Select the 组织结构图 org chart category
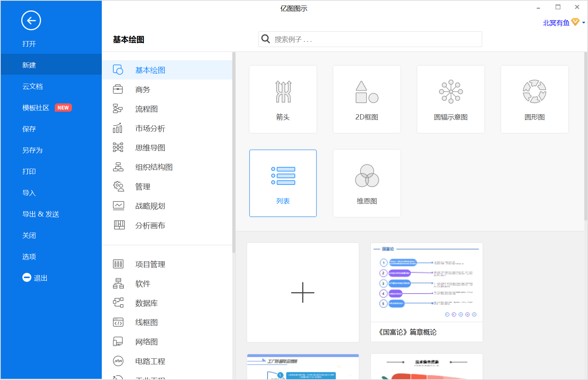Screen dimensions: 588x380 pyautogui.click(x=154, y=167)
